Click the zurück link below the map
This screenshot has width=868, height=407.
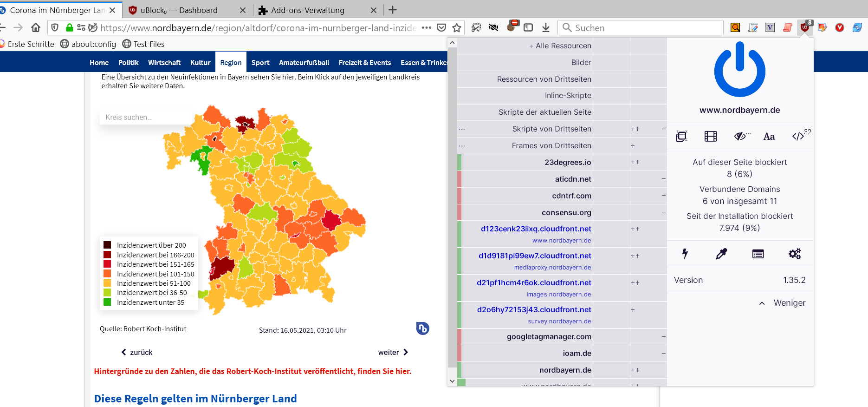[x=137, y=352]
